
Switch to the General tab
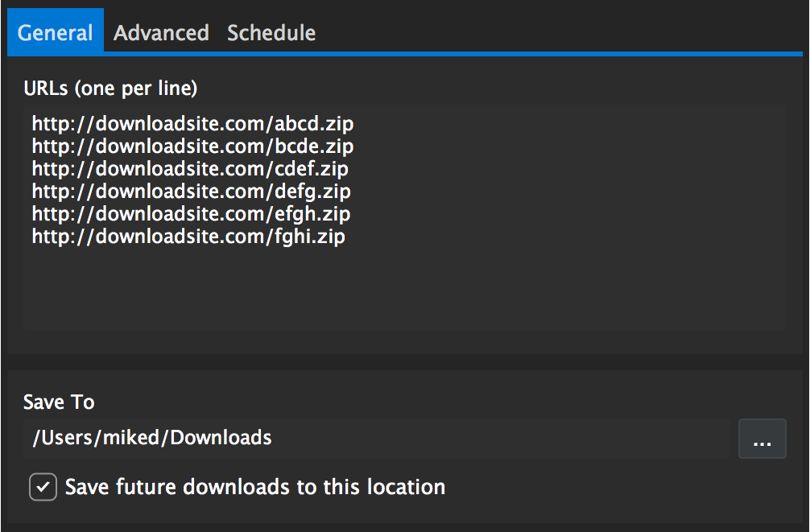tap(56, 33)
